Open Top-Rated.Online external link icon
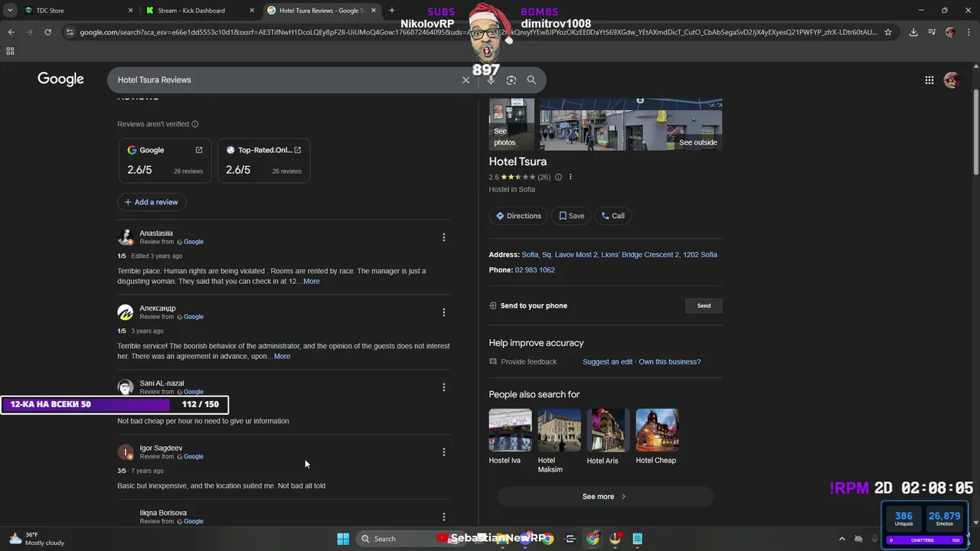This screenshot has width=980, height=551. coord(298,150)
